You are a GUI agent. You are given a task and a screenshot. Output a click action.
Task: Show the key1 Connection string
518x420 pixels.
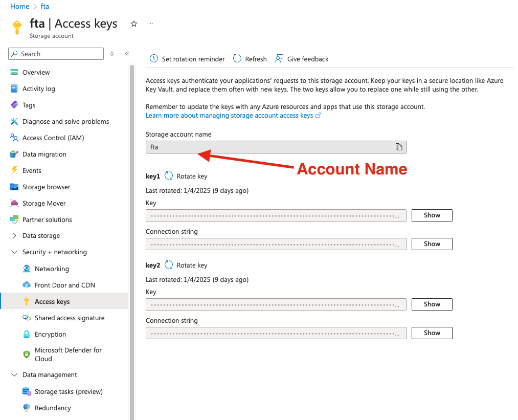click(432, 244)
